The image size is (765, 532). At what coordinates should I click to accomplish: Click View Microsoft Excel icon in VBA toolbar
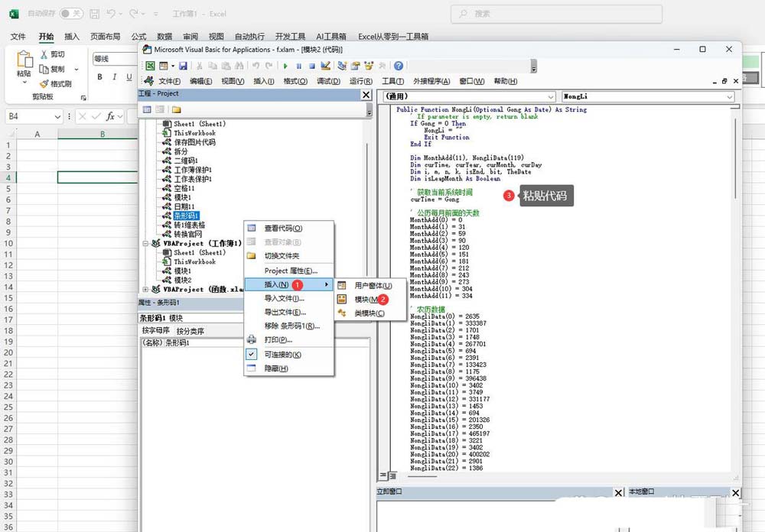coord(150,66)
